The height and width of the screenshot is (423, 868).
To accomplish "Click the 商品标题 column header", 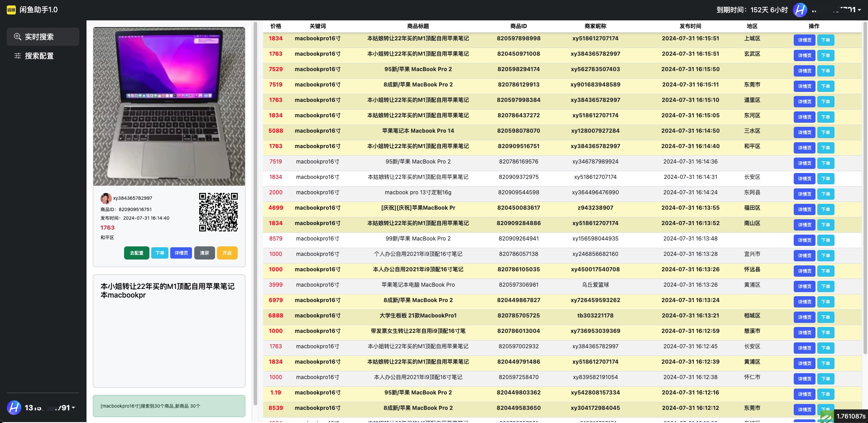I will [x=418, y=26].
